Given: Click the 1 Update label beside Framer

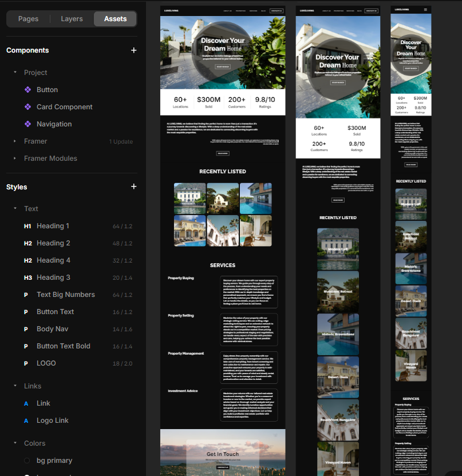Looking at the screenshot, I should (121, 141).
